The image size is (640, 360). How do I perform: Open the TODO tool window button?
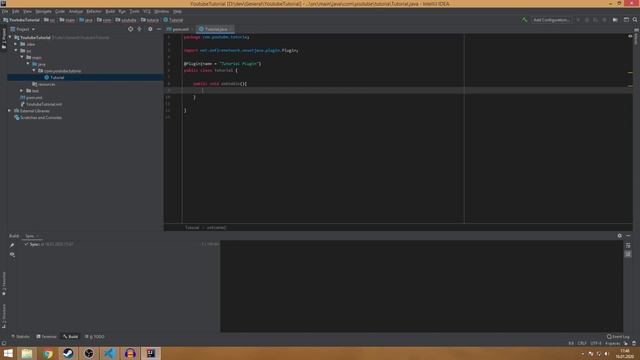[x=95, y=337]
